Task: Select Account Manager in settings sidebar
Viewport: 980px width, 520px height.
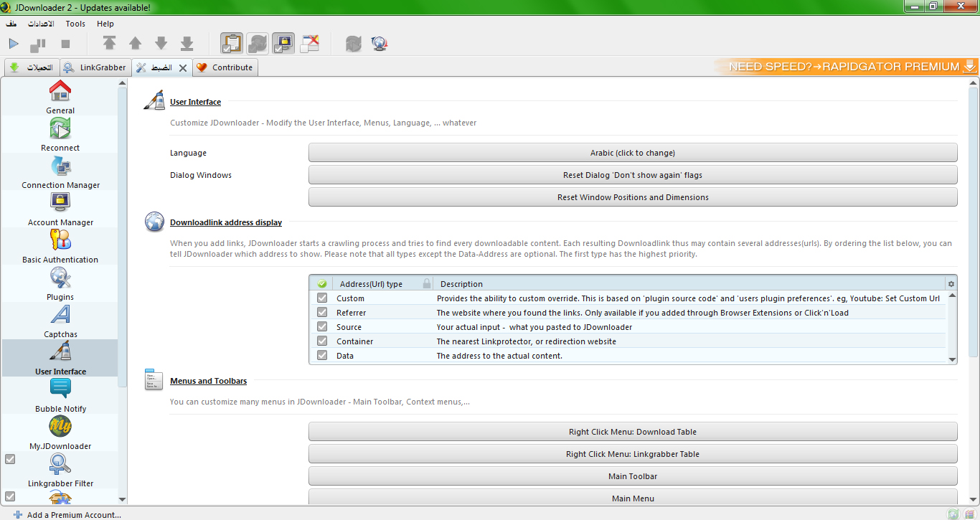Action: [60, 209]
